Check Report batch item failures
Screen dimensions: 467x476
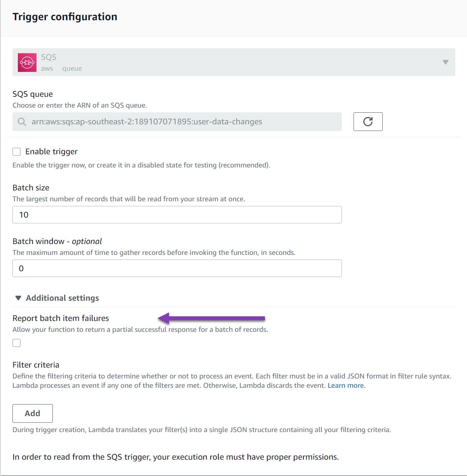pos(17,343)
